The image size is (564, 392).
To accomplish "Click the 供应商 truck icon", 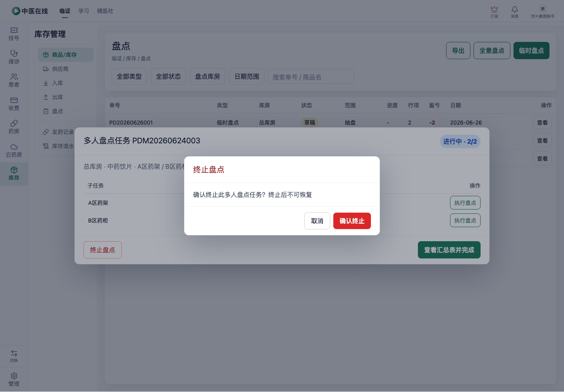I will (46, 69).
